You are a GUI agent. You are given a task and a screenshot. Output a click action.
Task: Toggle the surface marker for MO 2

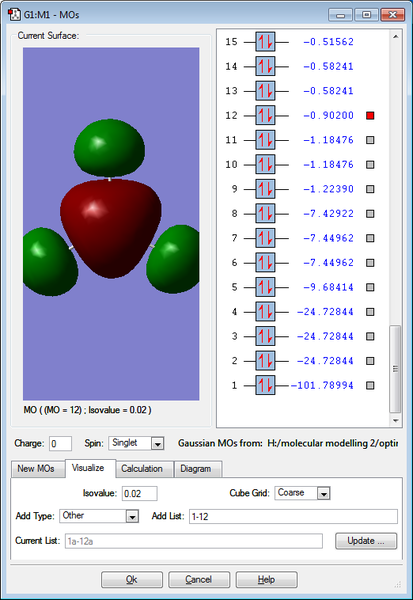370,361
